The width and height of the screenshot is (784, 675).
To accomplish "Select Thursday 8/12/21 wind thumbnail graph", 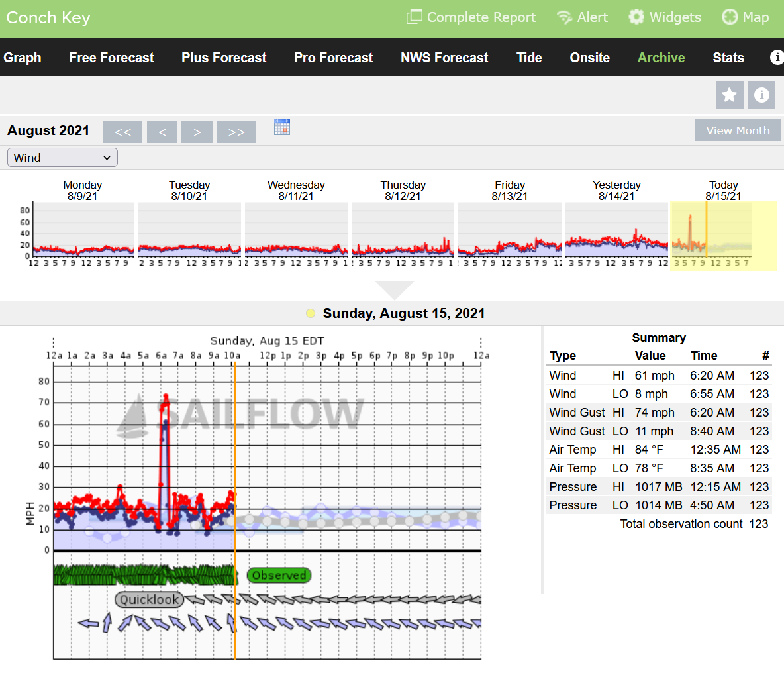I will [x=403, y=230].
